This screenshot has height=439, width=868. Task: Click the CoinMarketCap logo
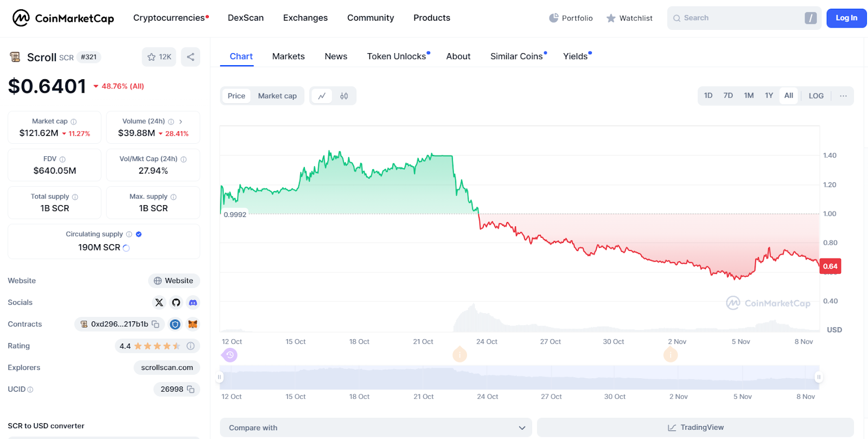pos(63,18)
